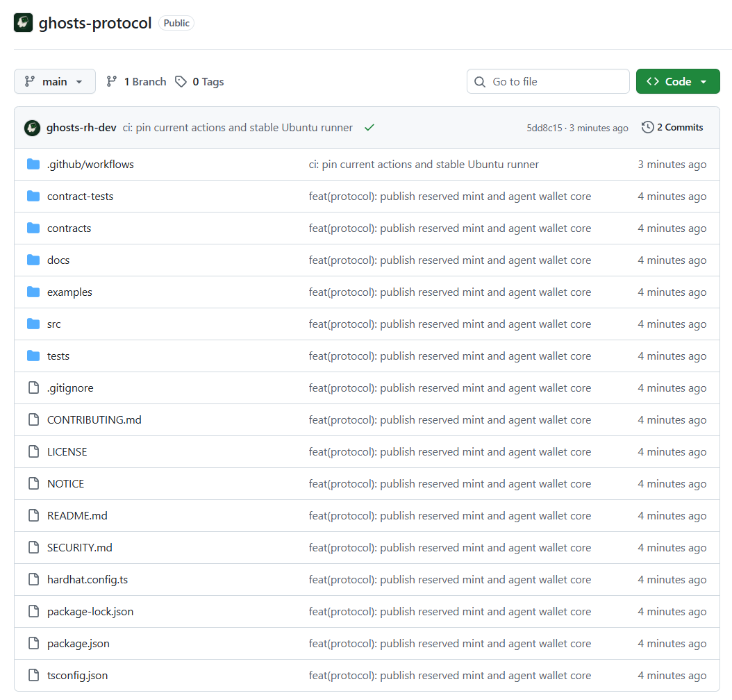This screenshot has height=700, width=732.
Task: Click the folder icon for .github/workflows
Action: [x=33, y=165]
